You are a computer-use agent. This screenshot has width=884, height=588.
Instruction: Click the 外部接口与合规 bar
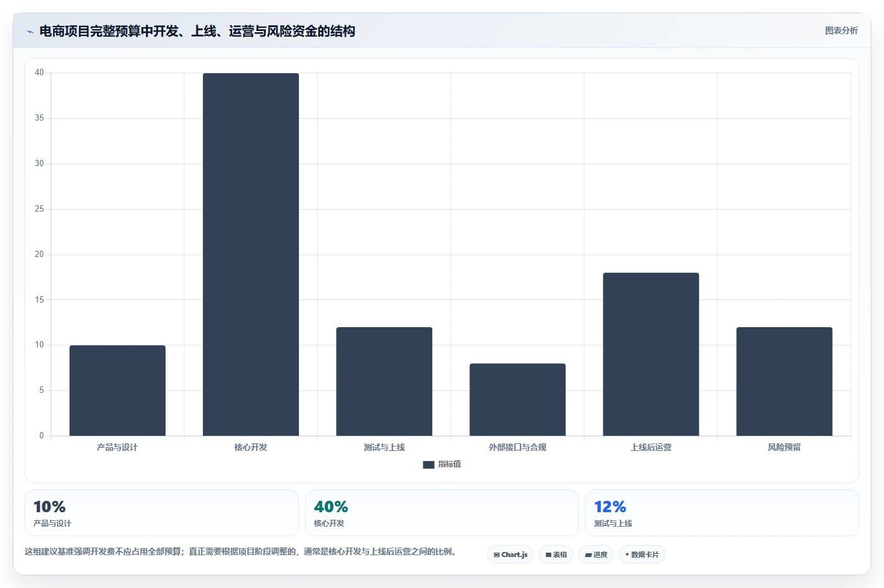[x=518, y=400]
